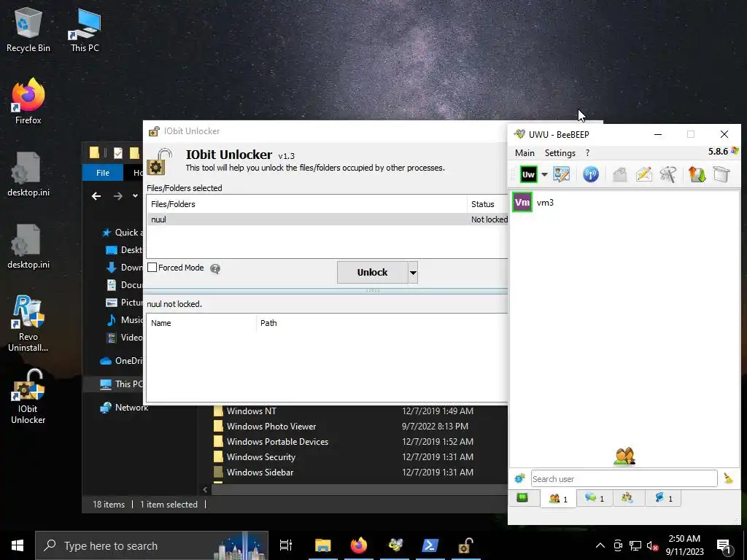Expand the Unlock button dropdown arrow
Image resolution: width=747 pixels, height=560 pixels.
[x=413, y=273]
